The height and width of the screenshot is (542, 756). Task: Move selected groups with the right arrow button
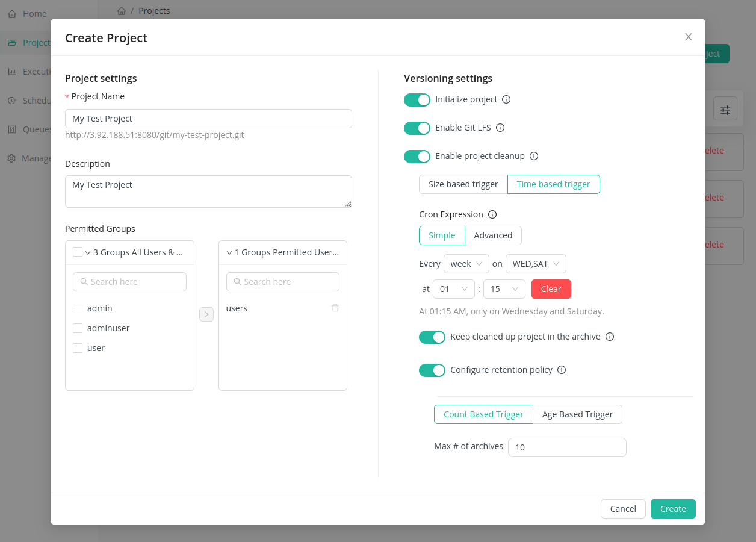click(206, 314)
